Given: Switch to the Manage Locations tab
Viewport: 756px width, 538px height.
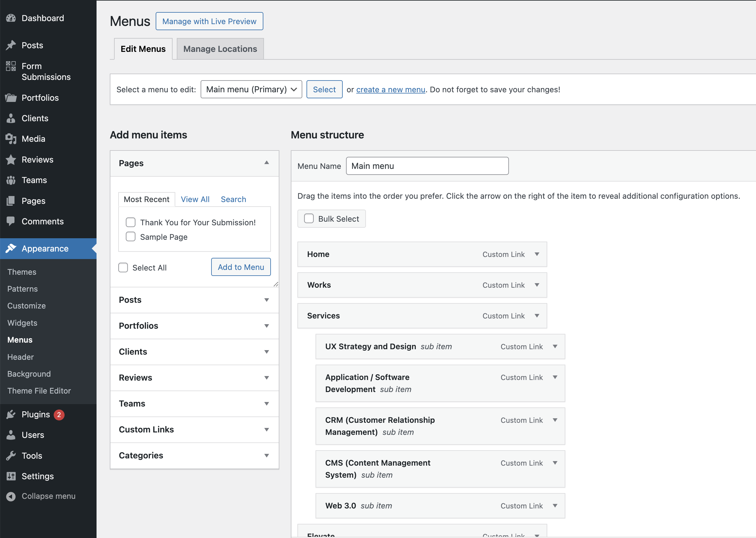Looking at the screenshot, I should pyautogui.click(x=220, y=49).
